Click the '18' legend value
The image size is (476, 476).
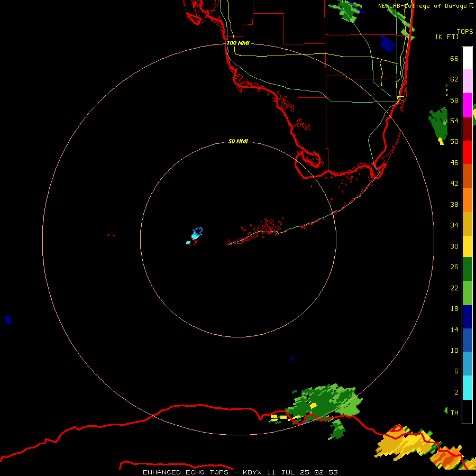[454, 309]
